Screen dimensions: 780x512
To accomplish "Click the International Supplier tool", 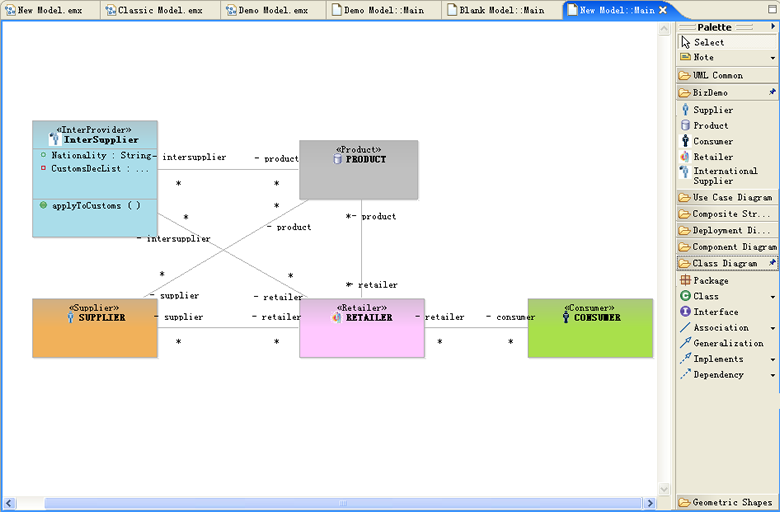I will click(x=724, y=176).
